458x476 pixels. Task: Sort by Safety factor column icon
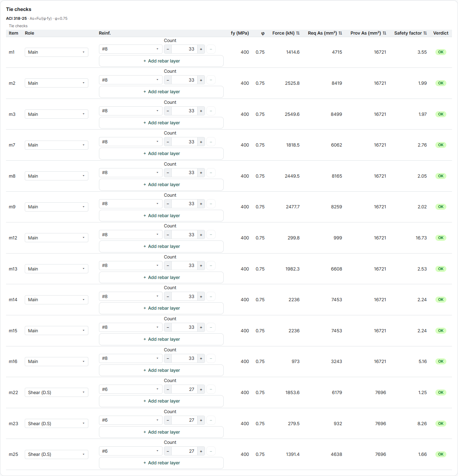click(x=425, y=33)
